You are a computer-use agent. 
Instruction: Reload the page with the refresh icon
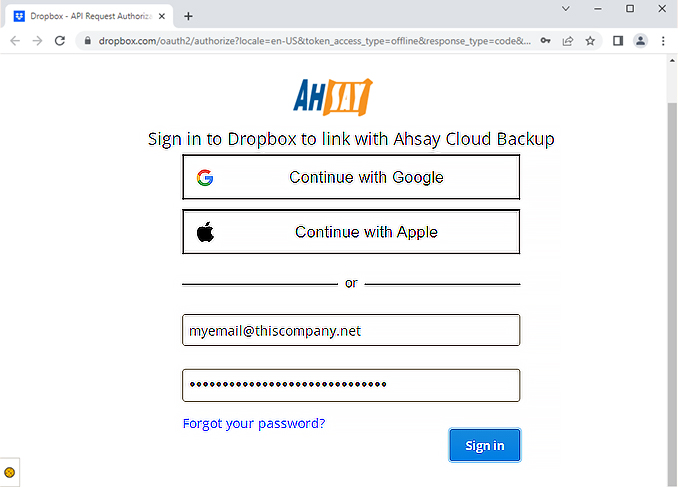(x=60, y=41)
